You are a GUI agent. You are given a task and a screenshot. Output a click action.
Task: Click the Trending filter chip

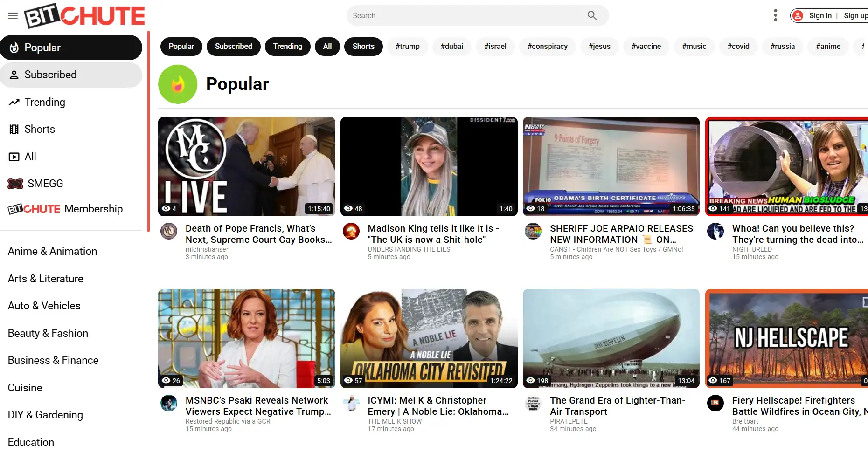click(288, 47)
